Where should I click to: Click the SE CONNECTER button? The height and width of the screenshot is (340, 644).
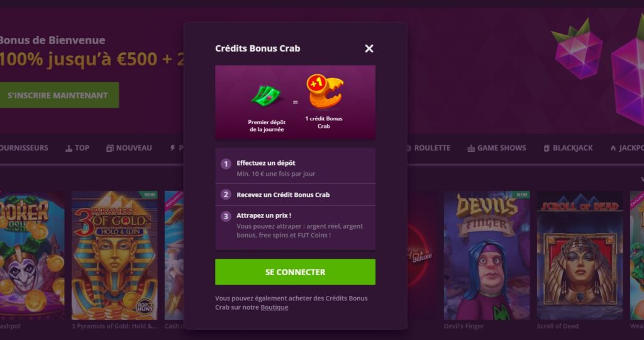click(295, 272)
